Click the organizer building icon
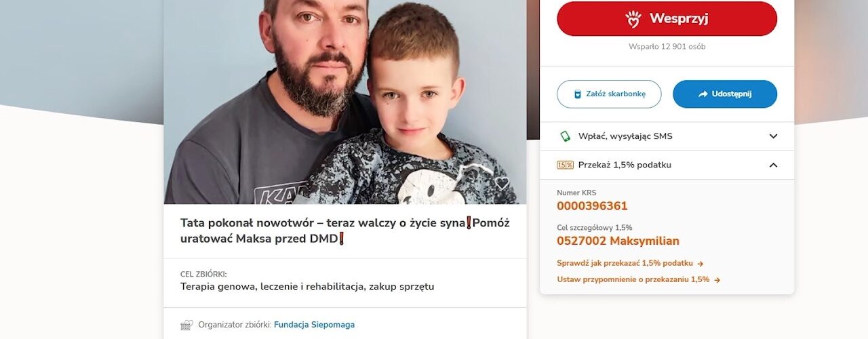Screen dimensions: 868x339 (186, 325)
